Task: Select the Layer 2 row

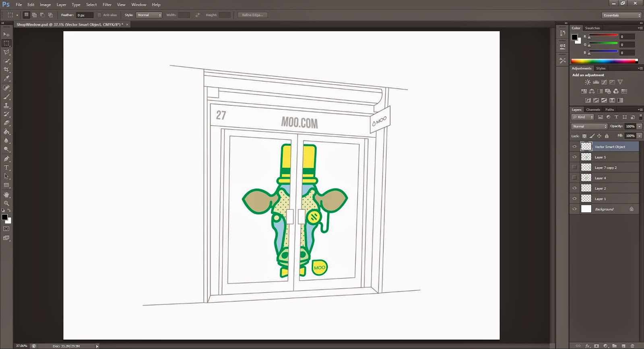Action: (x=604, y=188)
